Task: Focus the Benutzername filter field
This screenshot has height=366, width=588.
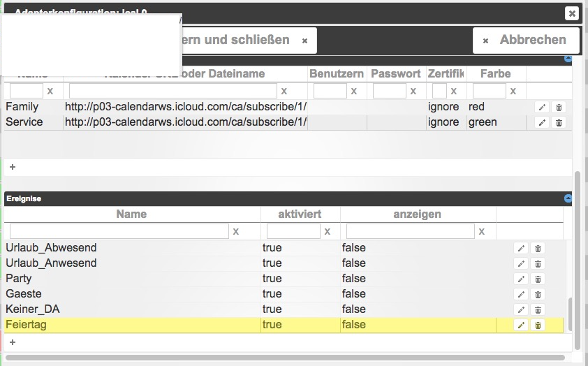Action: [x=330, y=91]
